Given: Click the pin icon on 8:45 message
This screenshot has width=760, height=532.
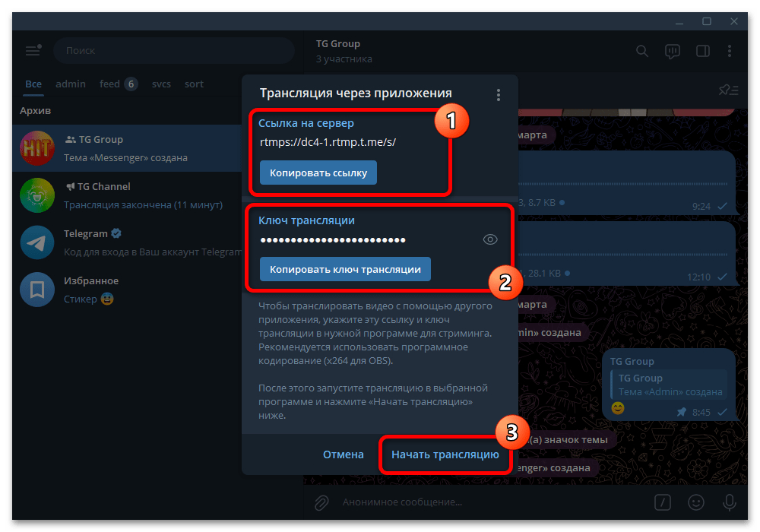Looking at the screenshot, I should [682, 412].
